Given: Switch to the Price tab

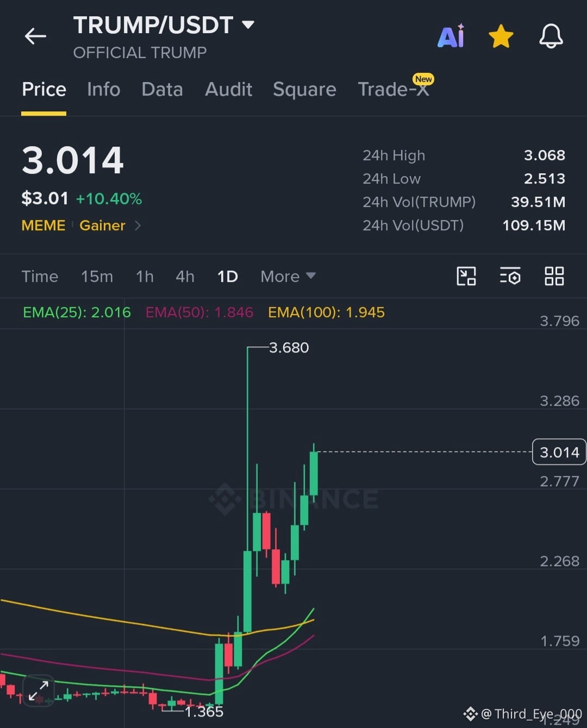Looking at the screenshot, I should [44, 89].
